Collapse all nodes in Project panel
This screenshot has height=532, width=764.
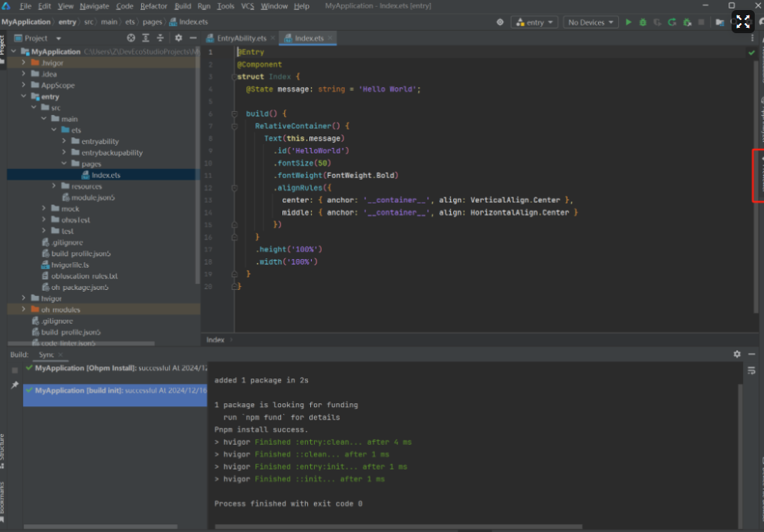pyautogui.click(x=161, y=38)
